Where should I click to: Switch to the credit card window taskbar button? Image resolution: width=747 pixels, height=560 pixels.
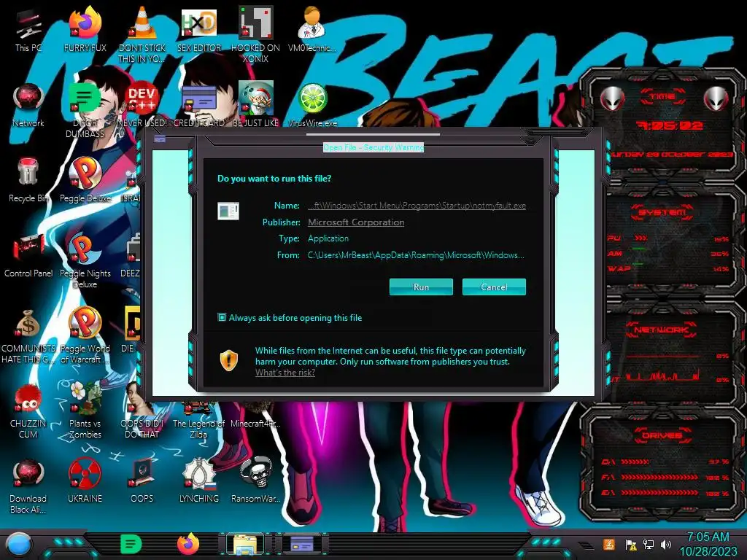click(x=302, y=545)
